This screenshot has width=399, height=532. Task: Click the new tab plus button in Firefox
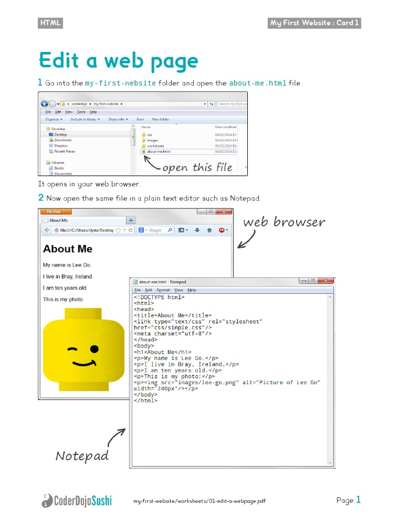pos(131,220)
